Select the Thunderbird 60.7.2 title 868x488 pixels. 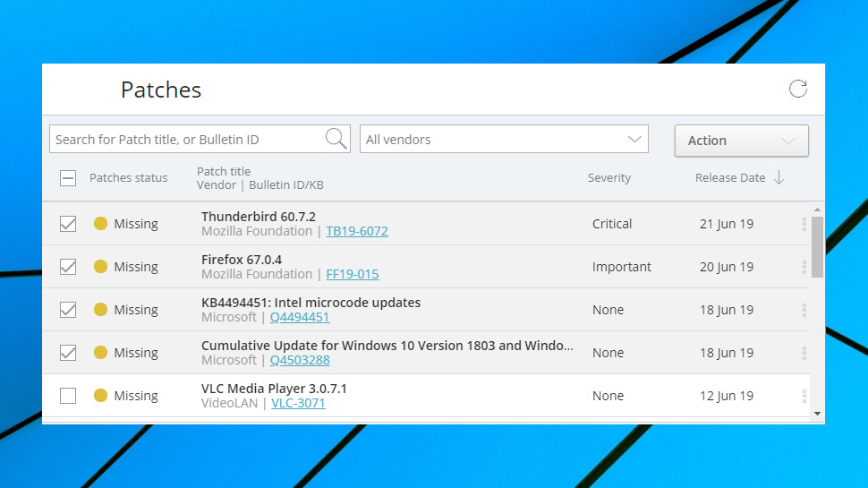point(259,217)
